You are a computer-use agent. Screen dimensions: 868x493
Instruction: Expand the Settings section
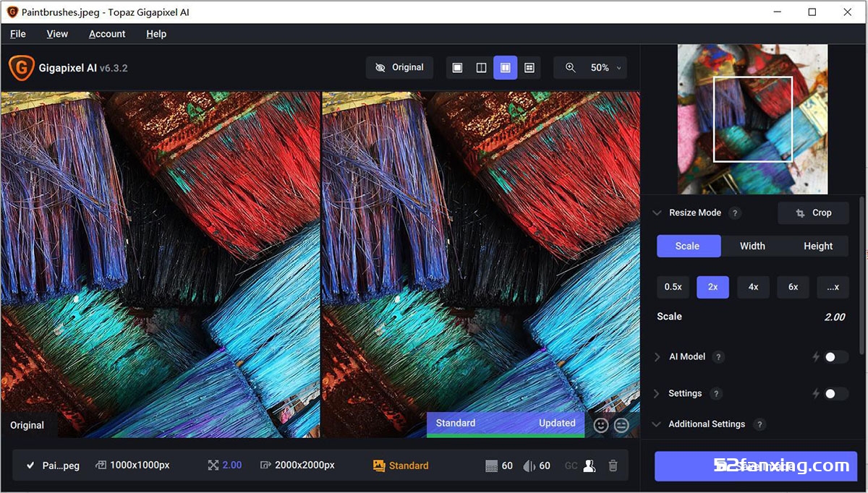point(657,394)
